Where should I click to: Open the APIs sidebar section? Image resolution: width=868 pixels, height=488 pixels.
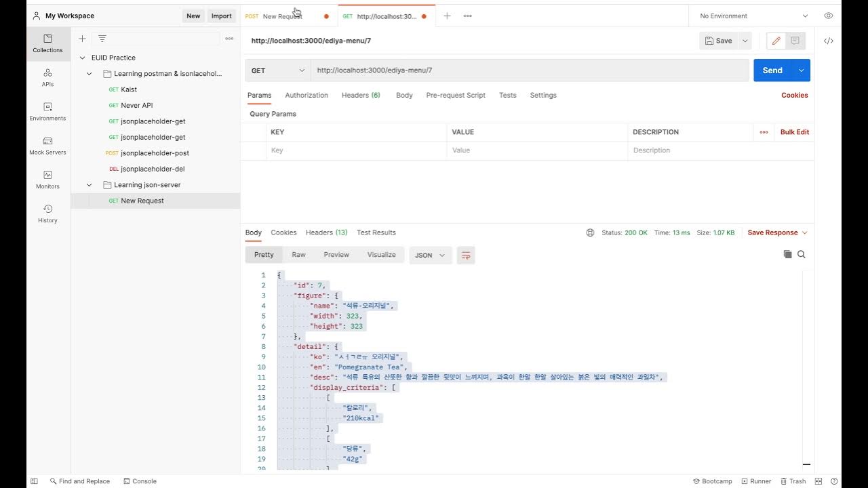47,77
